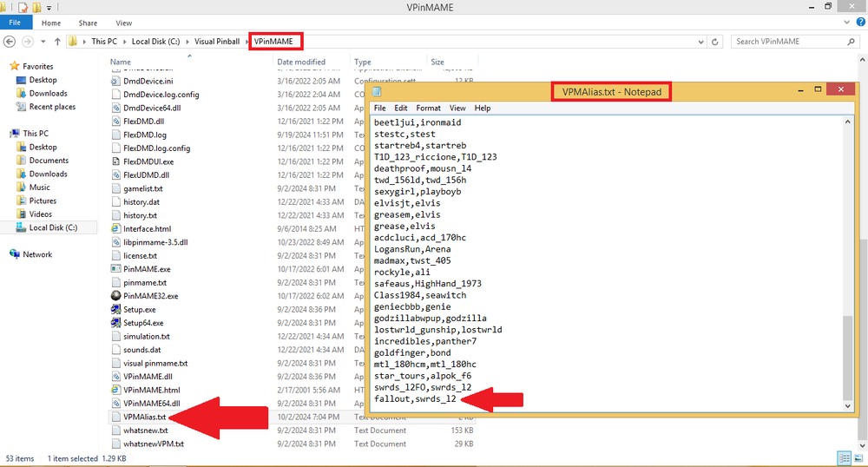Open Documents under This PC
The image size is (868, 467).
pos(49,161)
